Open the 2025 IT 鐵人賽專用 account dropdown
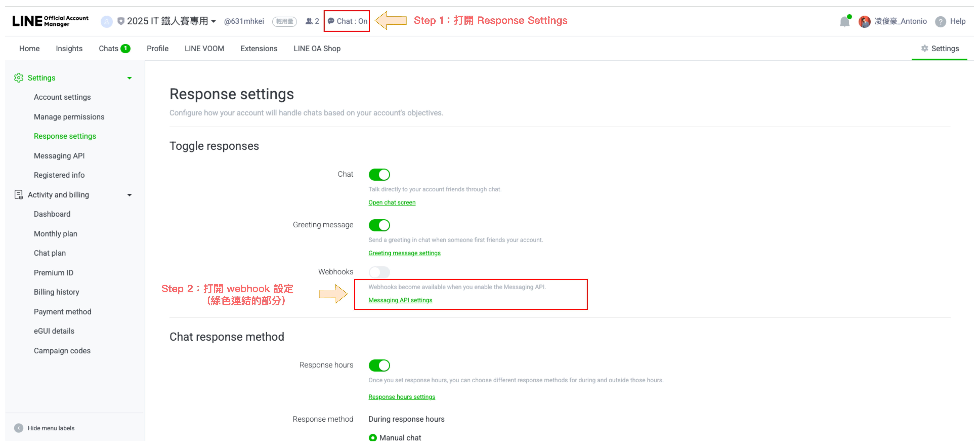Image resolution: width=980 pixels, height=447 pixels. coord(171,21)
